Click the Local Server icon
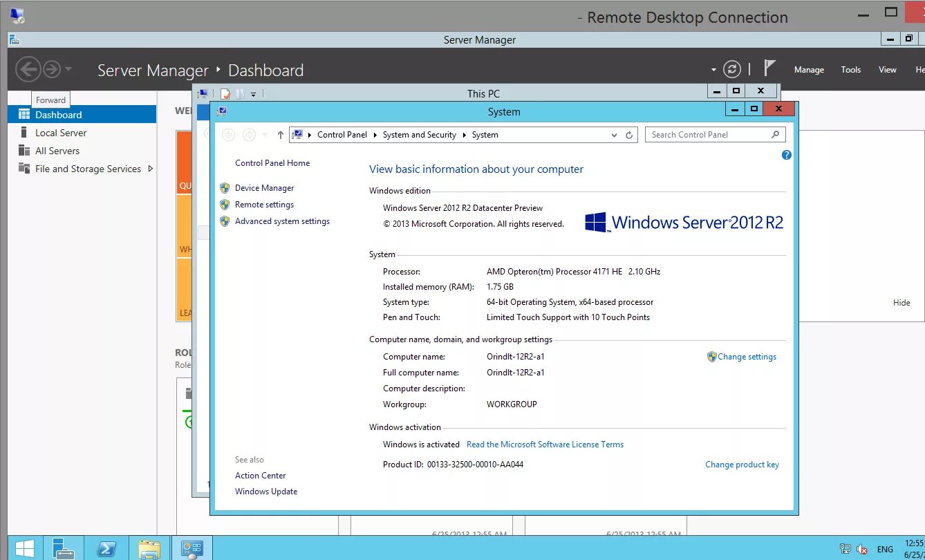 (24, 133)
